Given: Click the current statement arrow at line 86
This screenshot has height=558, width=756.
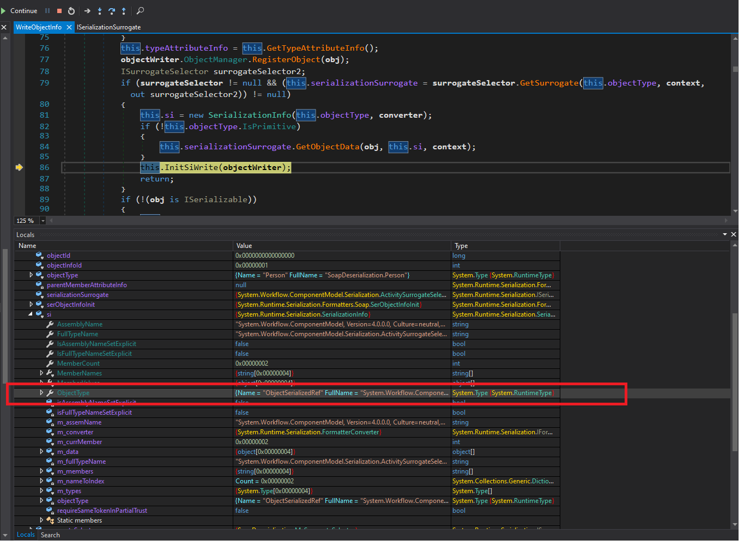Looking at the screenshot, I should tap(19, 167).
